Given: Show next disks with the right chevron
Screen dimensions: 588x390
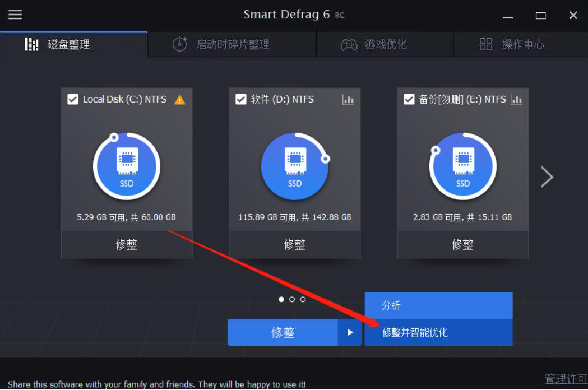Looking at the screenshot, I should tap(547, 177).
